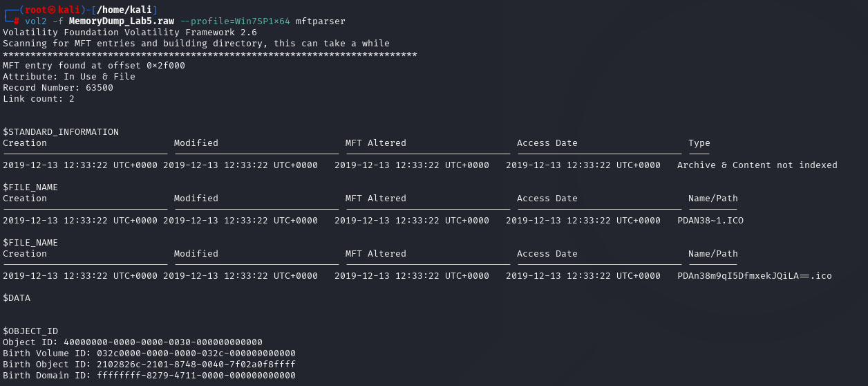Click the Scanning for MFT entries message
This screenshot has width=868, height=386.
(x=196, y=44)
